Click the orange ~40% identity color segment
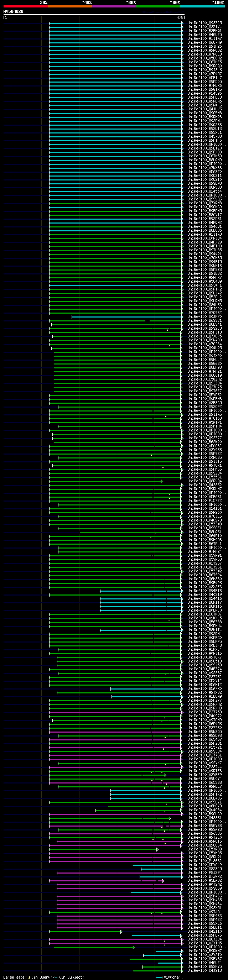Viewport: 228px width, 980px height. (70, 6)
